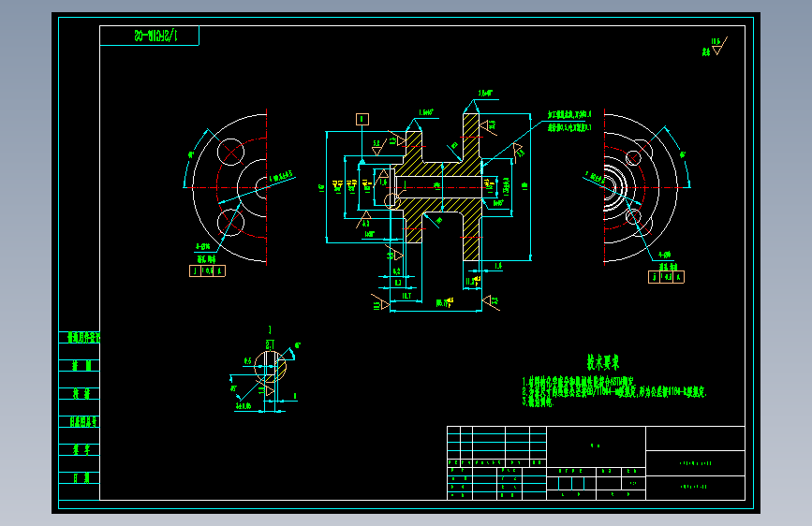Pick the second numbered technical requirement line
This screenshot has width=812, height=526.
click(613, 392)
